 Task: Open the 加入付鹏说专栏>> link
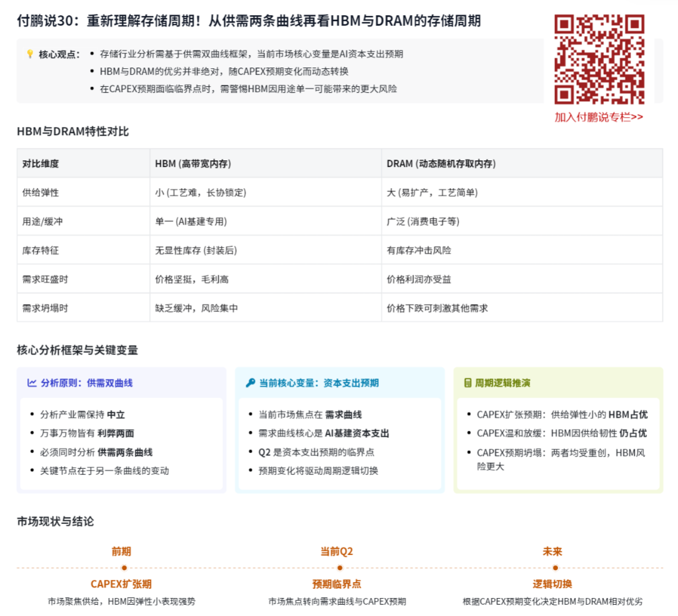click(599, 117)
